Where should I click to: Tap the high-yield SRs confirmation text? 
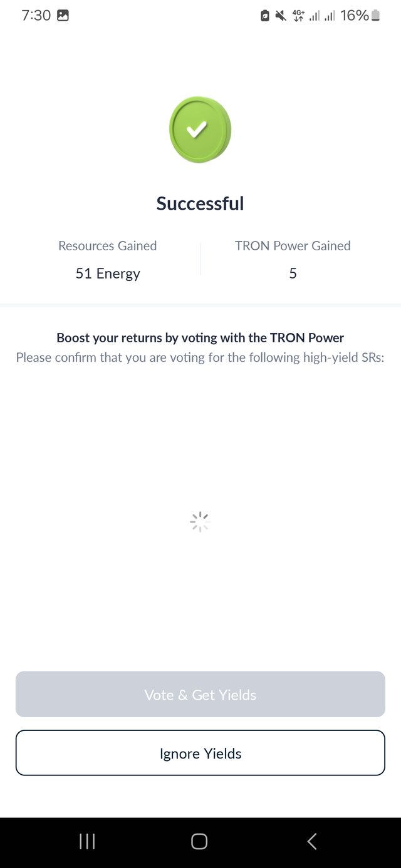tap(200, 358)
